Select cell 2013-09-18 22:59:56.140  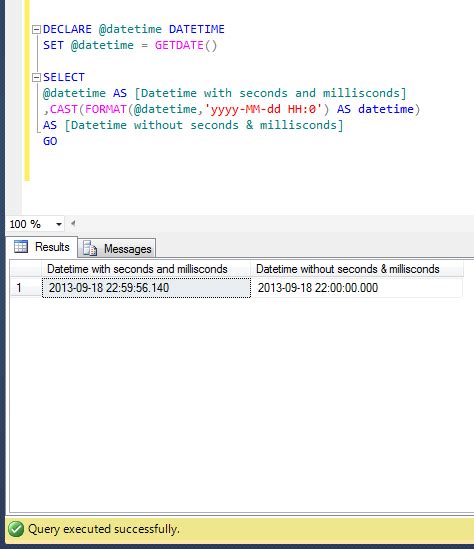pyautogui.click(x=146, y=288)
